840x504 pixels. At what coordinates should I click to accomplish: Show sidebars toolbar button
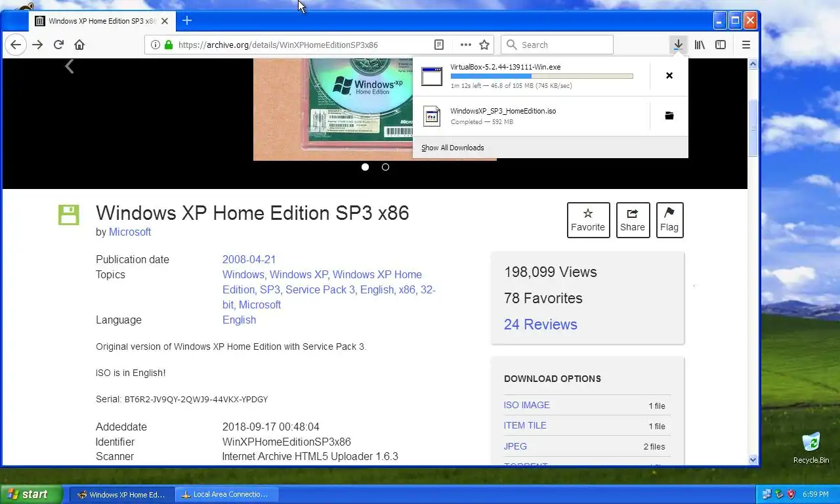721,45
